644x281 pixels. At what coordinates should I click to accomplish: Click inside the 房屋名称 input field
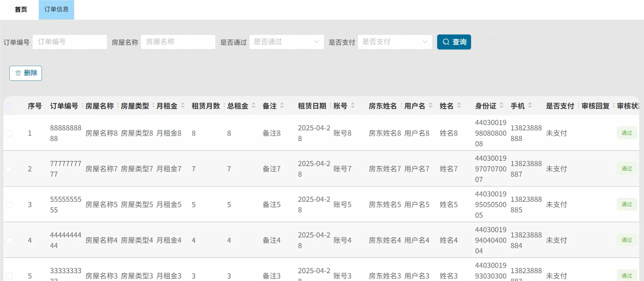tap(178, 42)
